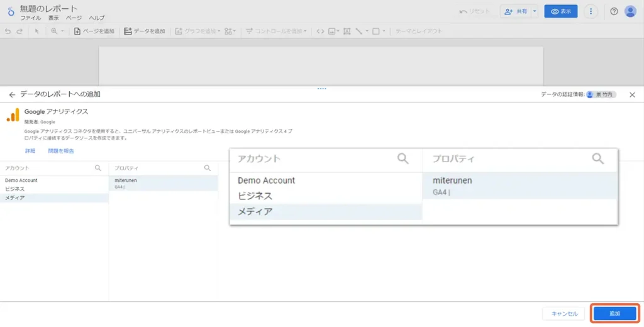
Task: Click the 共有 share button
Action: pyautogui.click(x=516, y=11)
